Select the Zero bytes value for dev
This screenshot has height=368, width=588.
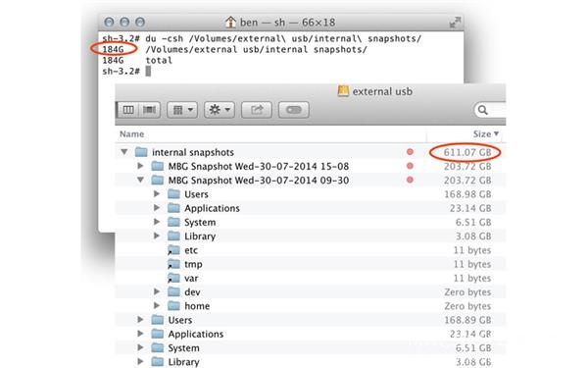[x=467, y=292]
